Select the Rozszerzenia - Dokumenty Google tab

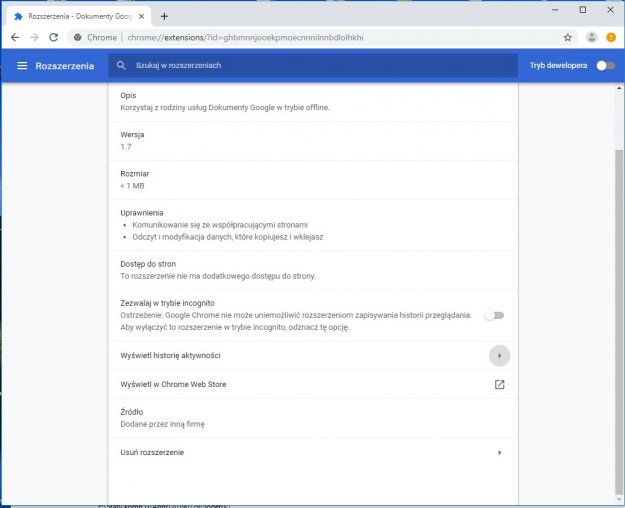79,16
